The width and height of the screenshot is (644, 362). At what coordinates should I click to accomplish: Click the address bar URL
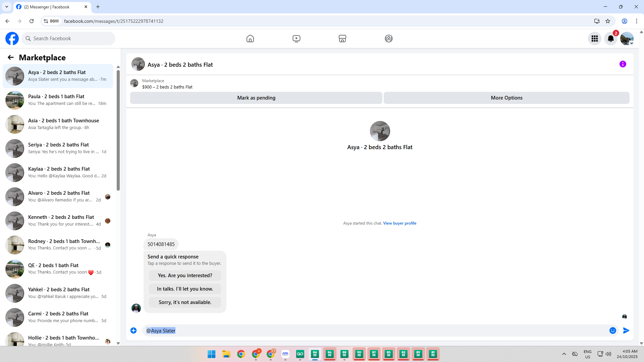(114, 21)
